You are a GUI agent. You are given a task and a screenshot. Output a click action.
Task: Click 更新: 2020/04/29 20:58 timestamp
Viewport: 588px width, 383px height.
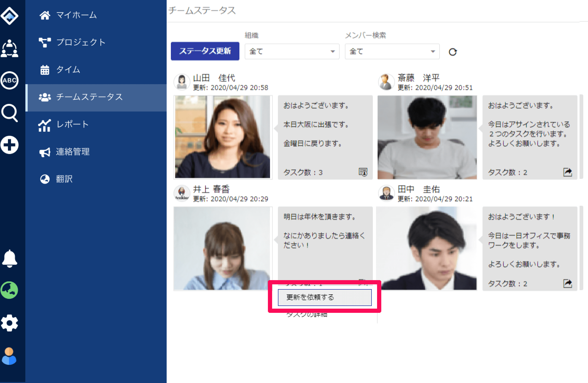pyautogui.click(x=230, y=88)
